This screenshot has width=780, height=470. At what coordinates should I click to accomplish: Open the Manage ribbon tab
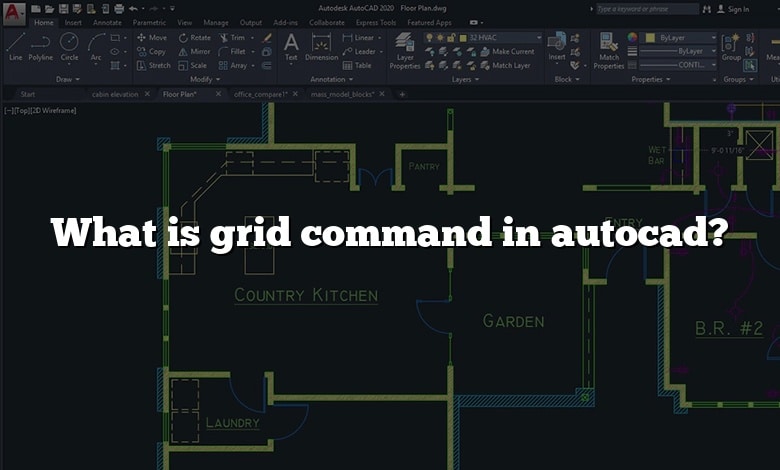(x=216, y=22)
